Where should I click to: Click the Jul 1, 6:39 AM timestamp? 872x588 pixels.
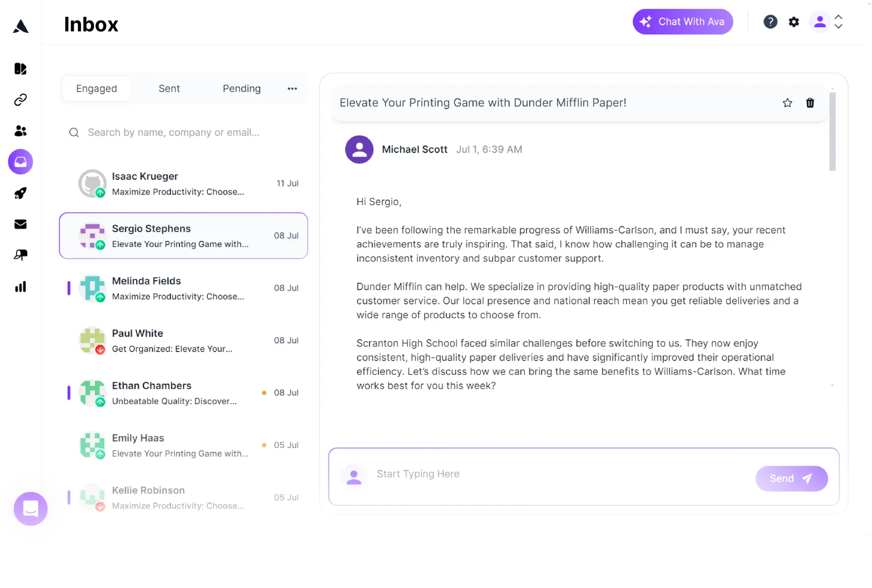coord(489,149)
